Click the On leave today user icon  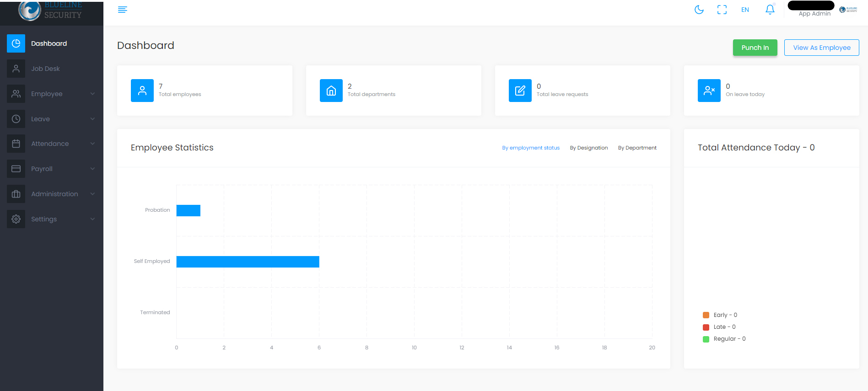[709, 91]
